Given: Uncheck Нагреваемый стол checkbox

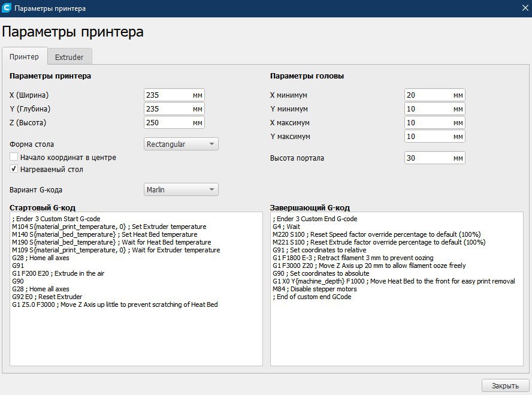Looking at the screenshot, I should coord(14,168).
